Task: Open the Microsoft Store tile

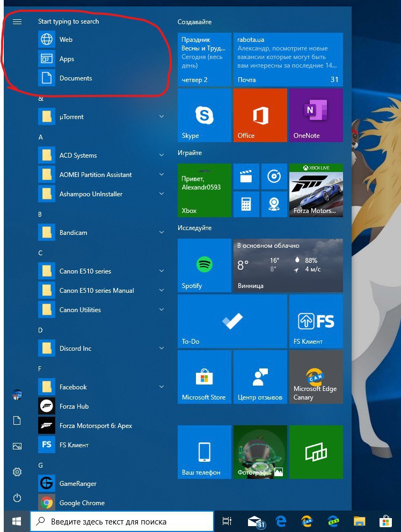Action: point(205,377)
